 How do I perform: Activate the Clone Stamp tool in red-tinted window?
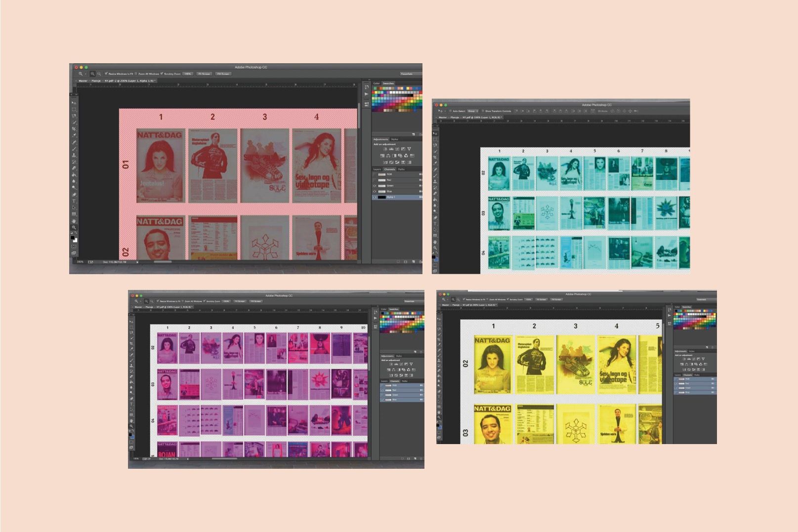coord(74,155)
